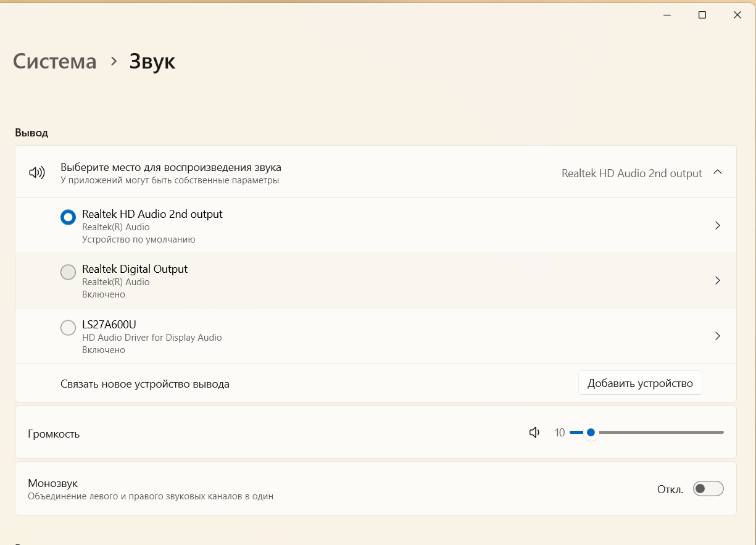
Task: Click the speaker icon beside output device selection
Action: [37, 173]
